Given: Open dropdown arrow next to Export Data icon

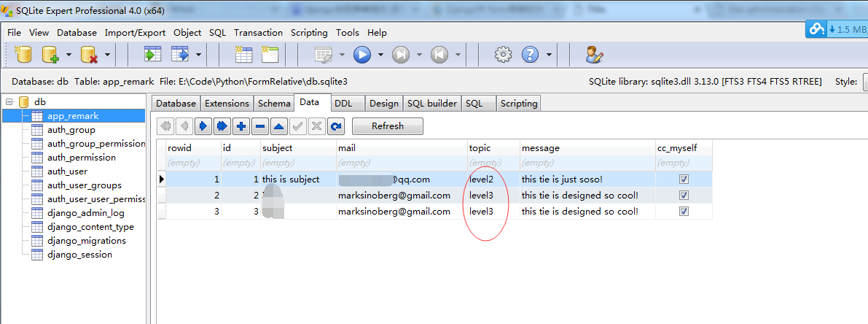Looking at the screenshot, I should pos(198,54).
